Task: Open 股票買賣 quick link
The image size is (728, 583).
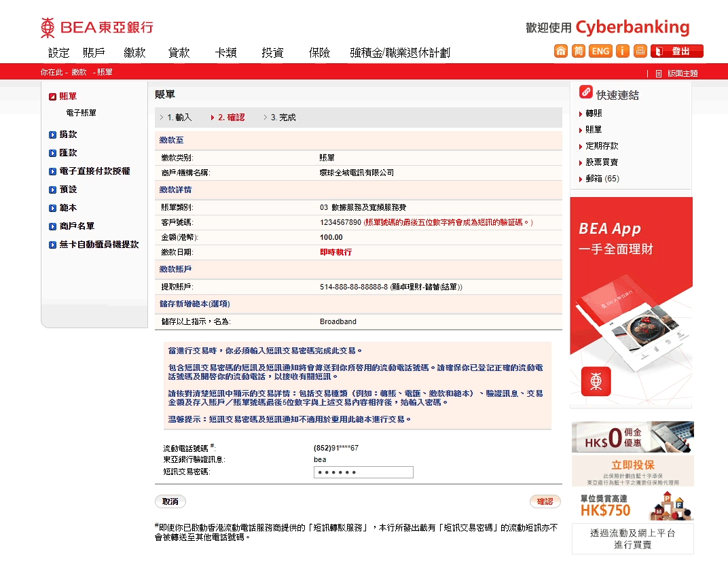Action: click(602, 162)
